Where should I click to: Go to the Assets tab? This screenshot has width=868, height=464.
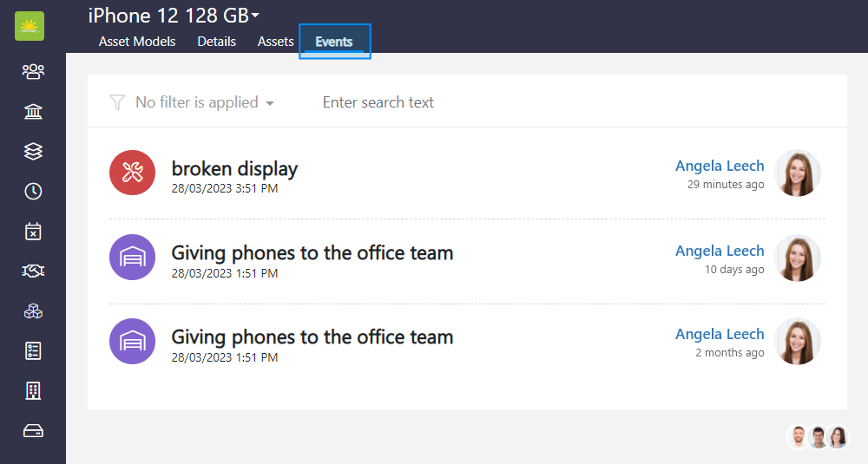point(275,42)
